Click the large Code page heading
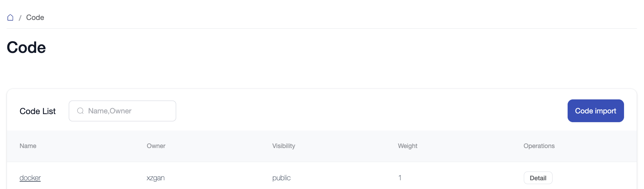 26,48
